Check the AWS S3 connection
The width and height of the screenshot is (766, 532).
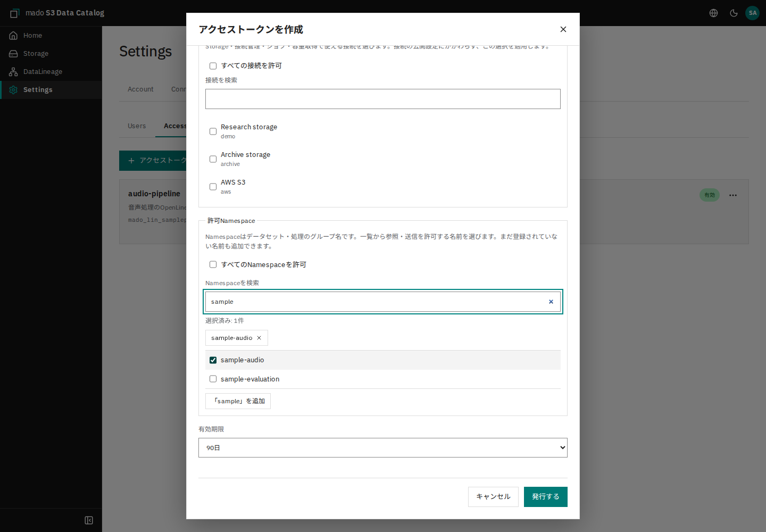(x=213, y=187)
